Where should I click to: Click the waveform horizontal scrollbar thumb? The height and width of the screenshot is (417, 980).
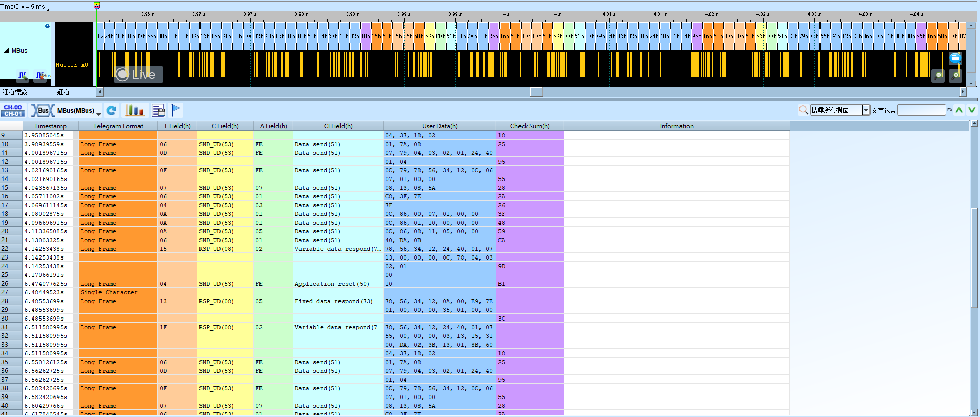pos(536,92)
